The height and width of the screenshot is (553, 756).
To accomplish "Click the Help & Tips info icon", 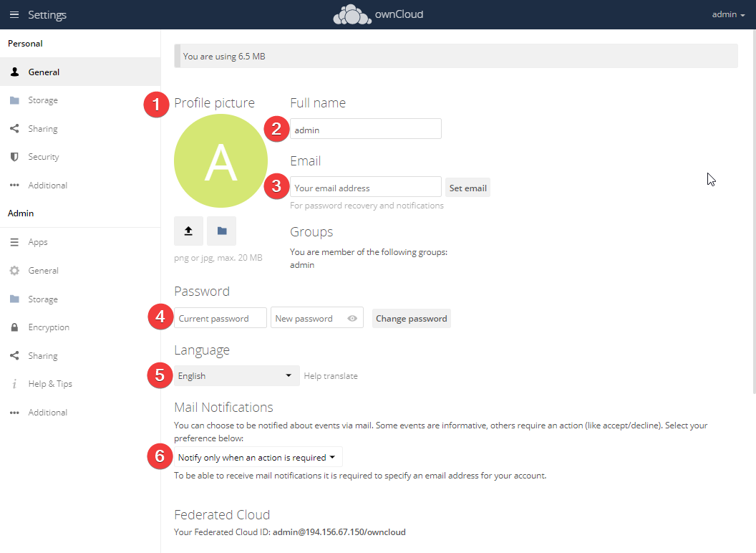I will click(x=14, y=384).
